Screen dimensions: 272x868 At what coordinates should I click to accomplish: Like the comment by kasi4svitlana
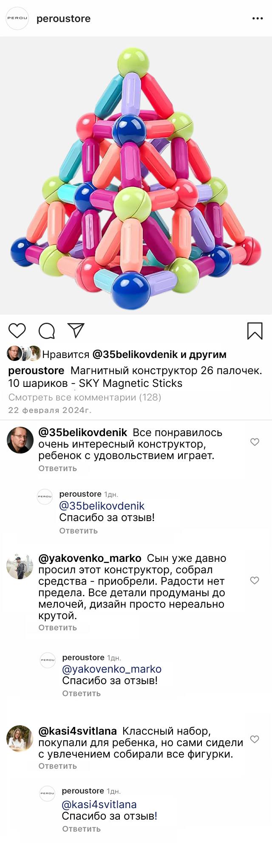click(255, 739)
